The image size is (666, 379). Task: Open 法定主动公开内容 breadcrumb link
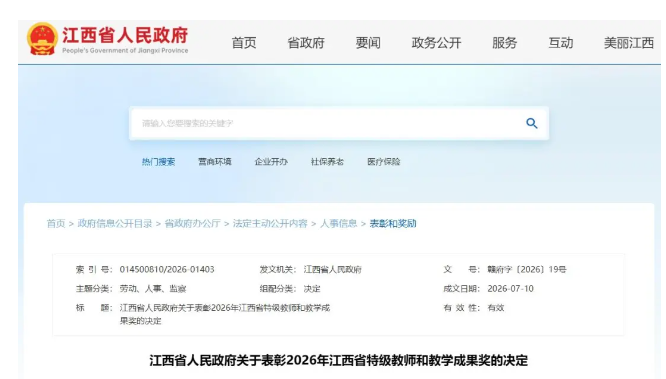pos(270,223)
